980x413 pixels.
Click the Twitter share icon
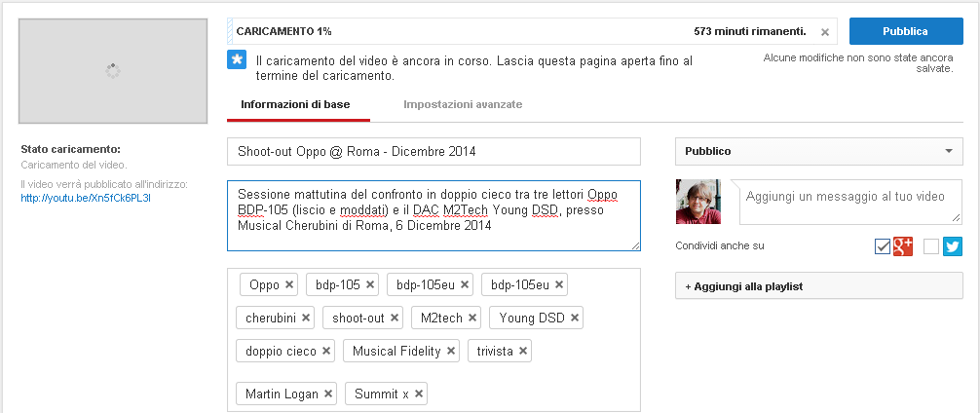pyautogui.click(x=952, y=246)
